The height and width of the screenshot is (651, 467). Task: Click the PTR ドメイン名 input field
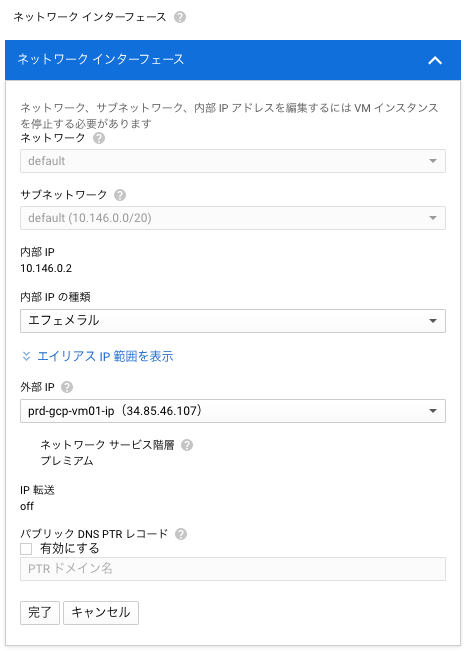233,569
